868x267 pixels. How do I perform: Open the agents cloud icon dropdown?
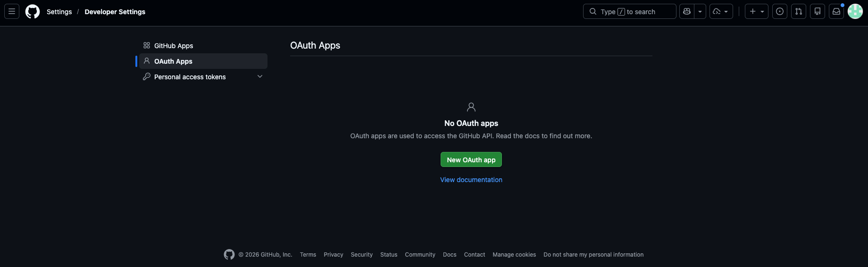[721, 11]
